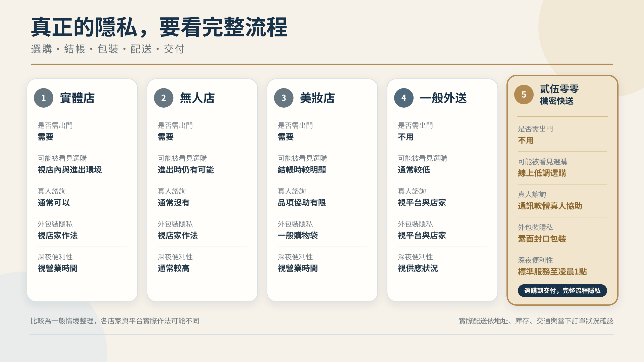Click 視店家作法 in the 實體店 card

[58, 236]
